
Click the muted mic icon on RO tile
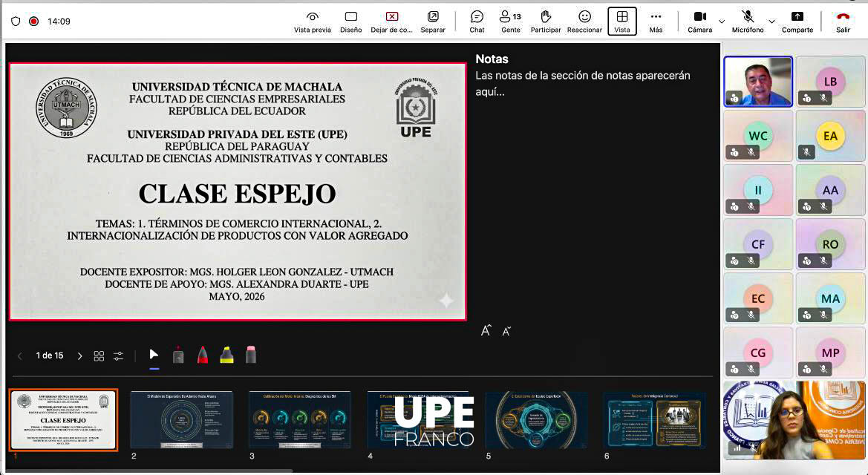pos(823,261)
